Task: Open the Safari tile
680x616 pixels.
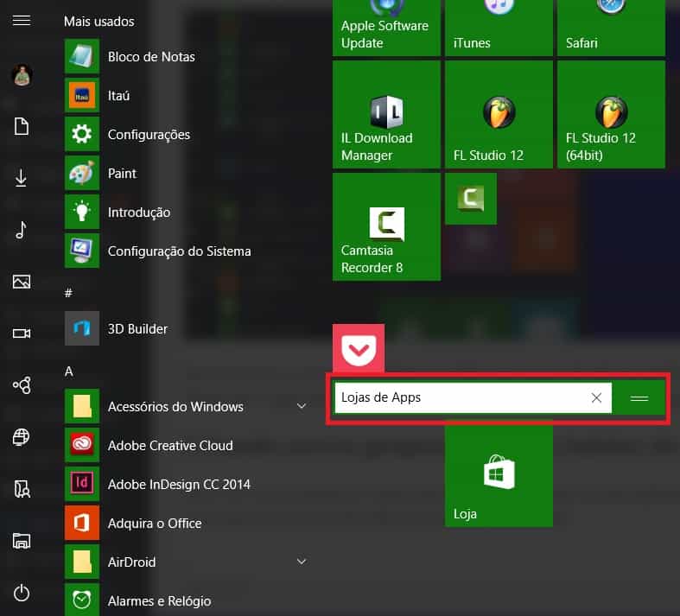Action: 611,28
